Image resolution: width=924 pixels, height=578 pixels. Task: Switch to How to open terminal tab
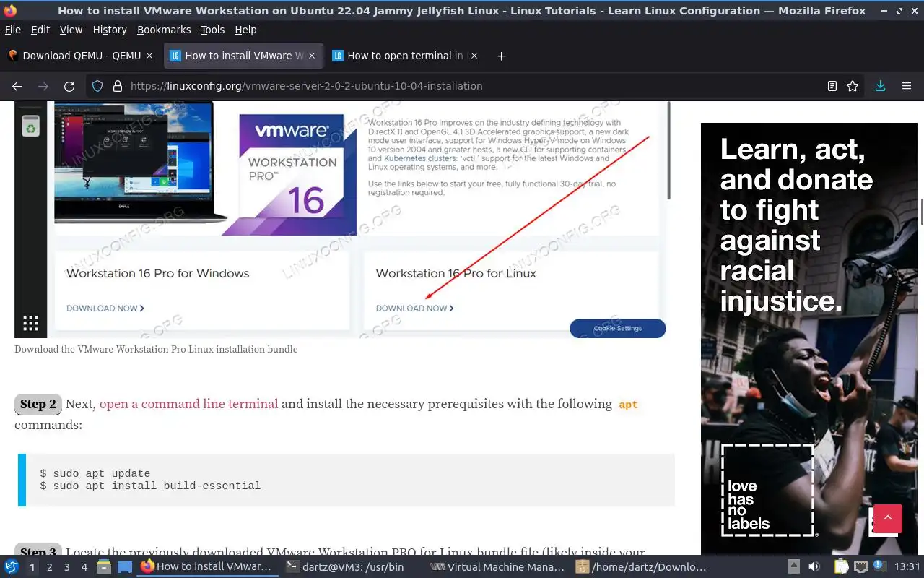click(x=406, y=56)
